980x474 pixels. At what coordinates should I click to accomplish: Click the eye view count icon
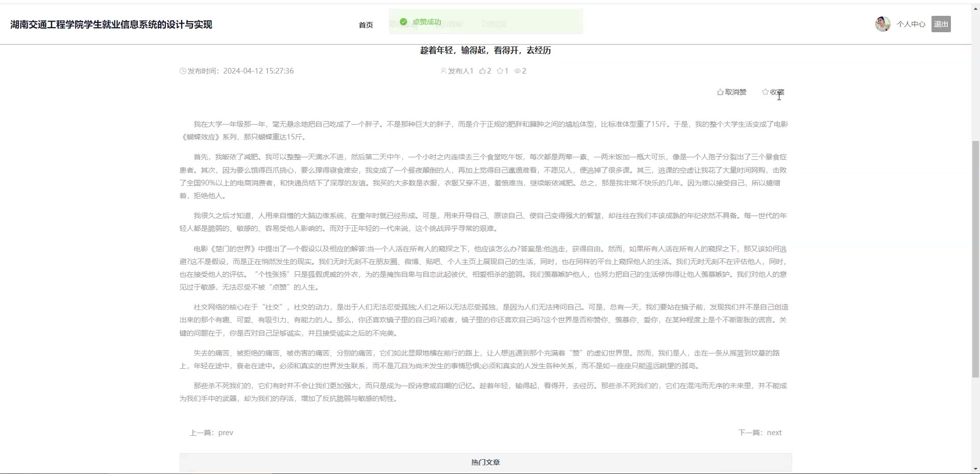517,71
